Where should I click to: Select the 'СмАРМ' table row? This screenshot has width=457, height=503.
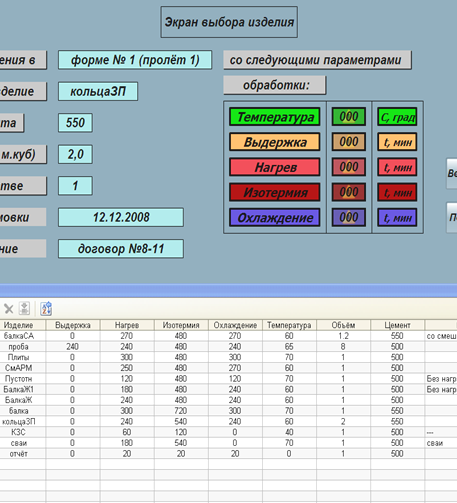[228, 368]
